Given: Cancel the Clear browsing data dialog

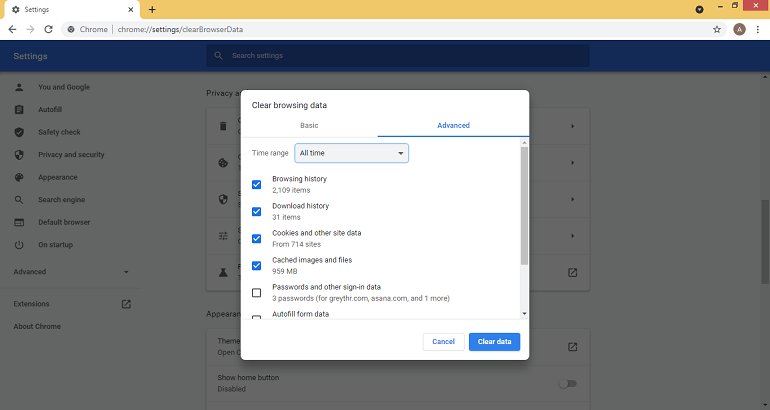Looking at the screenshot, I should pos(443,342).
